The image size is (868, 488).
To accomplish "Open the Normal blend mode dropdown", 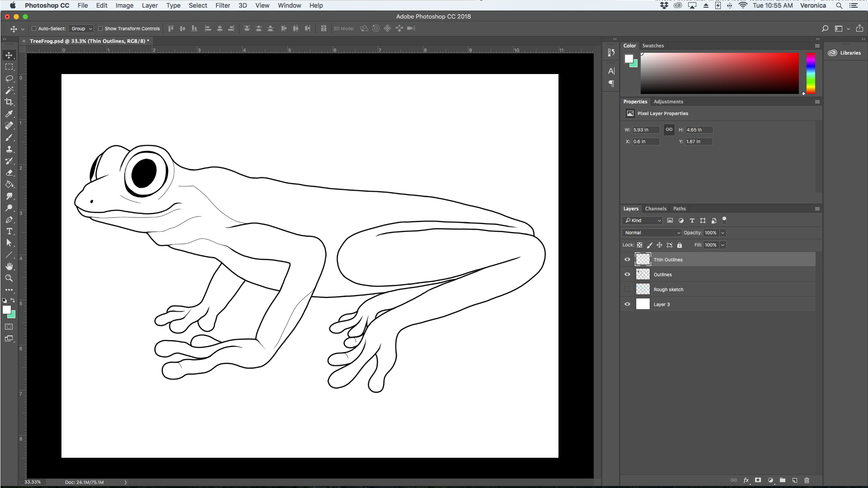I will pyautogui.click(x=652, y=232).
